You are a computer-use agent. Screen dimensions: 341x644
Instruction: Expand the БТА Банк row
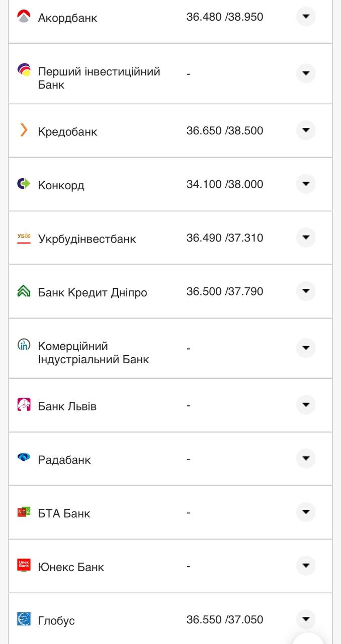(305, 512)
